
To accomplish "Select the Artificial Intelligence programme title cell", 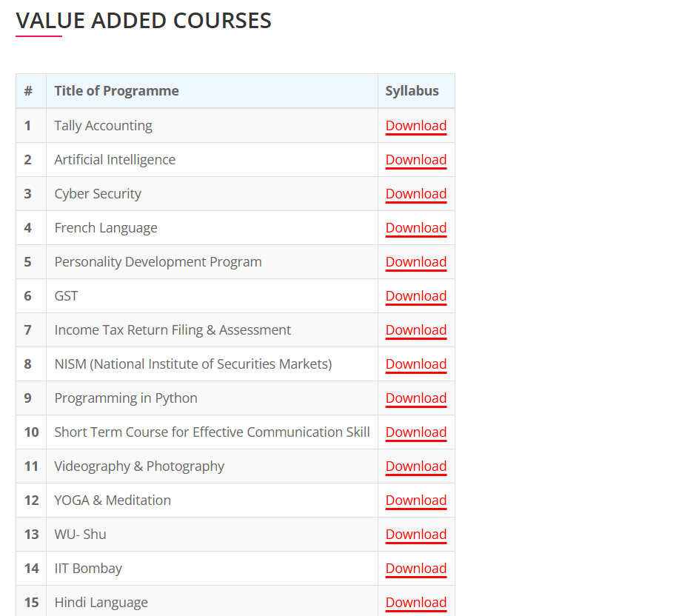I will pos(213,160).
